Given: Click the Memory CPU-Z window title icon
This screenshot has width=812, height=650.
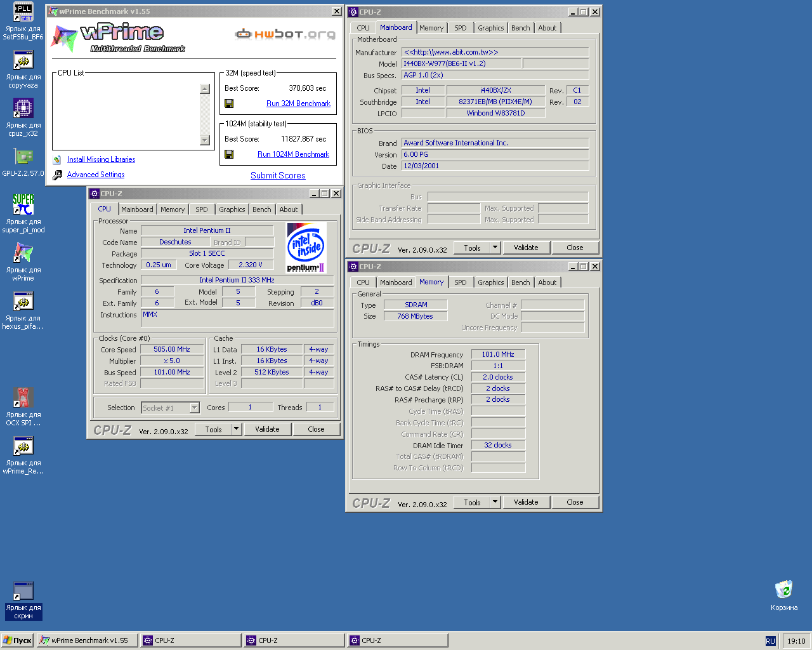Looking at the screenshot, I should [353, 267].
